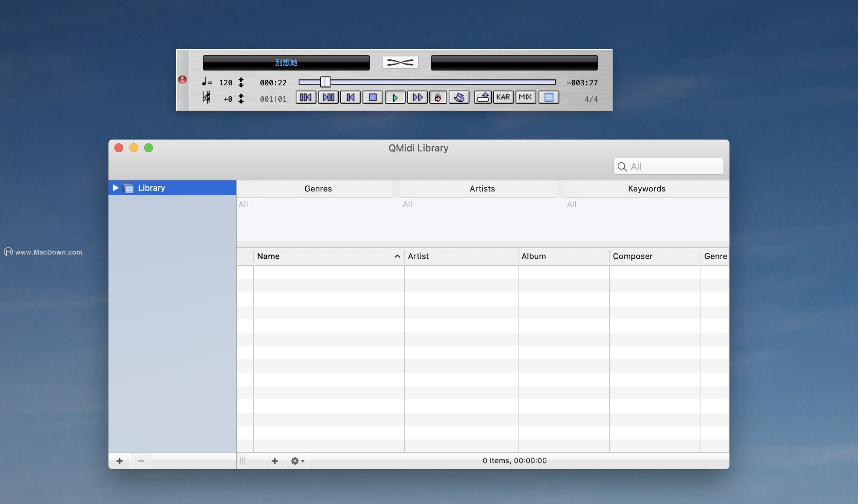Expand the Library tree item
This screenshot has height=504, width=858.
(x=115, y=188)
